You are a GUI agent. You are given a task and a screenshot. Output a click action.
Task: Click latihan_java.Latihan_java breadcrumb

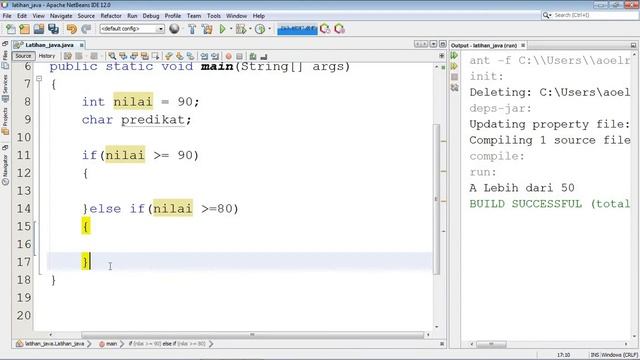point(50,344)
